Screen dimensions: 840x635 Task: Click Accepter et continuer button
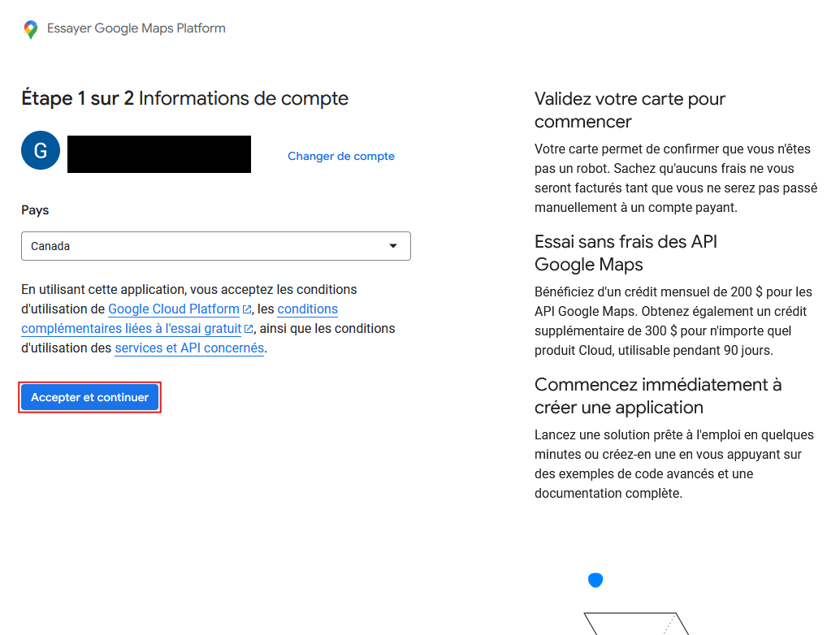pyautogui.click(x=90, y=397)
